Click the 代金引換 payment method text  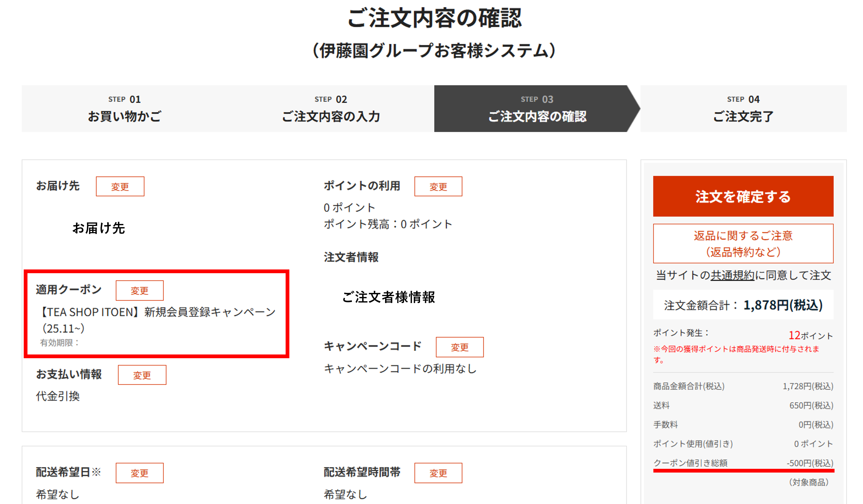pos(58,396)
